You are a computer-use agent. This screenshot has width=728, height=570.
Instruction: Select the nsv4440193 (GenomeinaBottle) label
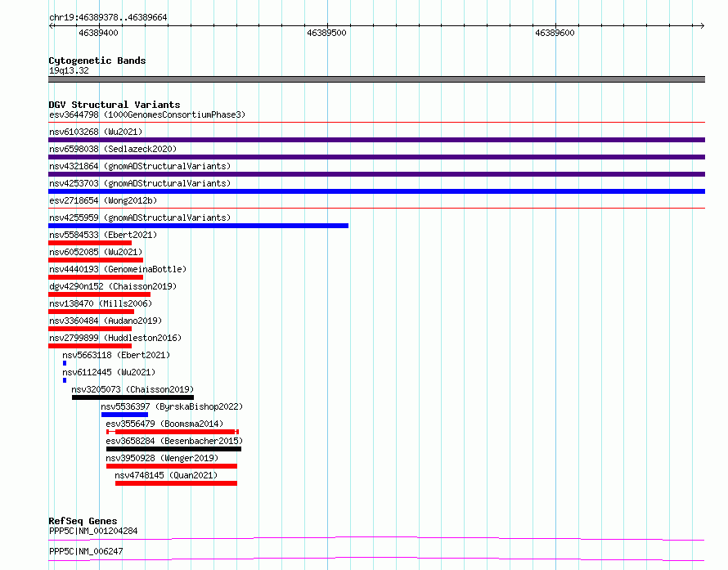click(118, 269)
